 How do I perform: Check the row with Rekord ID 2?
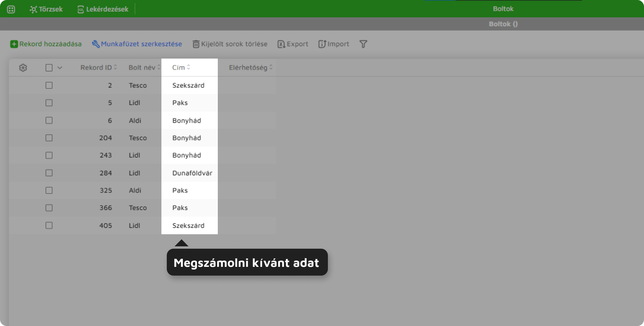pos(49,85)
